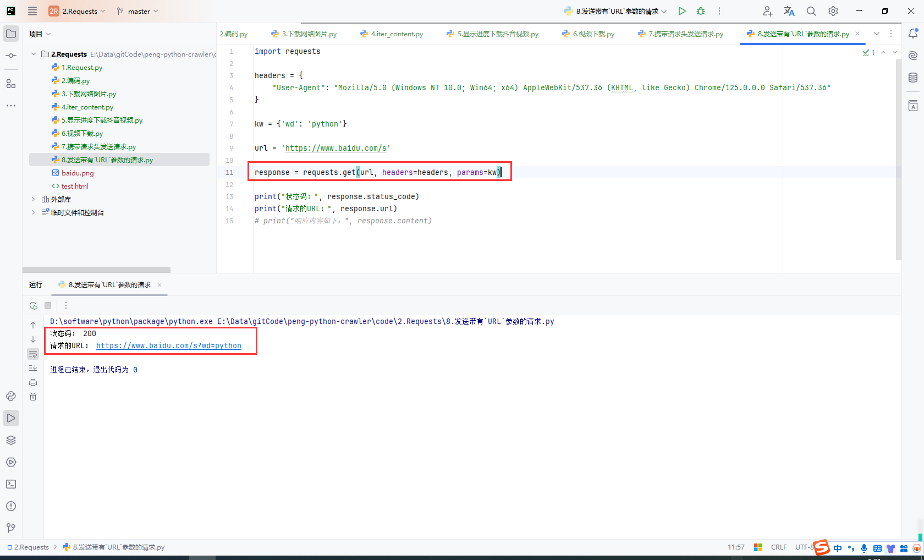
Task: Rerun the script in Run panel
Action: point(33,305)
